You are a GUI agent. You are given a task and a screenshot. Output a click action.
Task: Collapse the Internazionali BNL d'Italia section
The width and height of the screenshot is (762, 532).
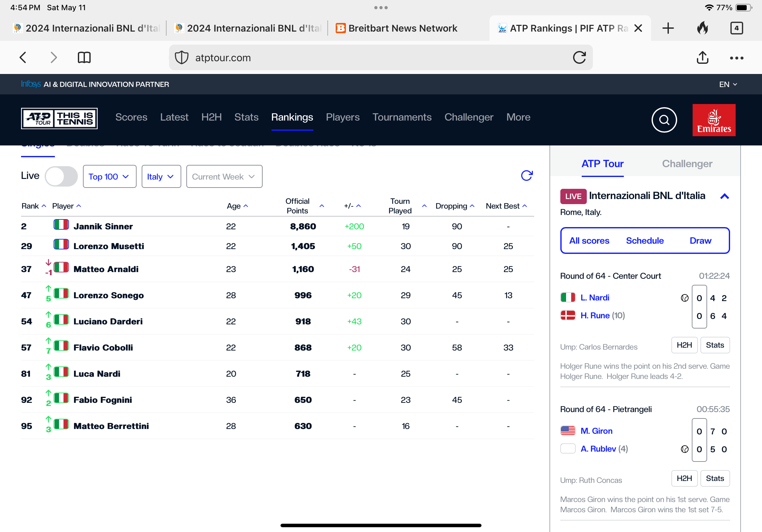coord(724,196)
